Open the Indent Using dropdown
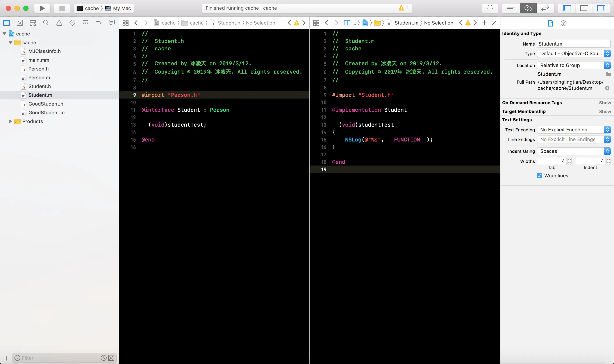 [573, 151]
